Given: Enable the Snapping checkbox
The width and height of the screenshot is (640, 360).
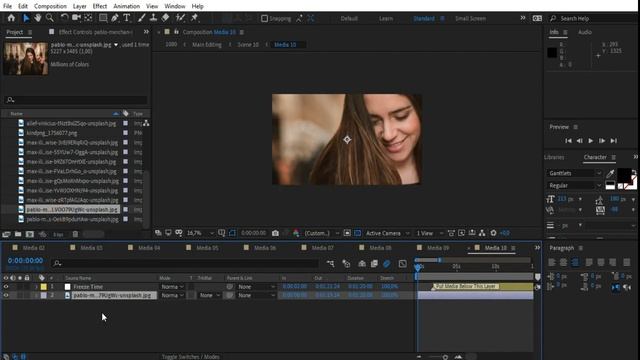Looking at the screenshot, I should [x=264, y=18].
